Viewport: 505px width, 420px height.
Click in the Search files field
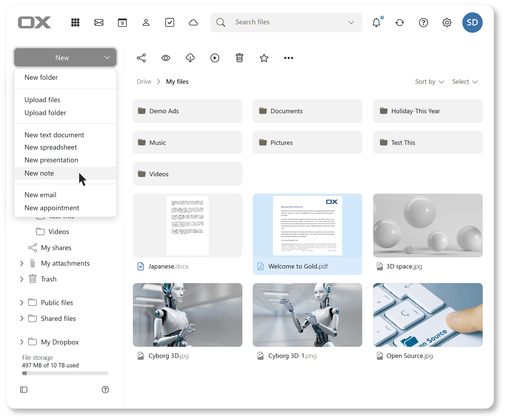286,22
